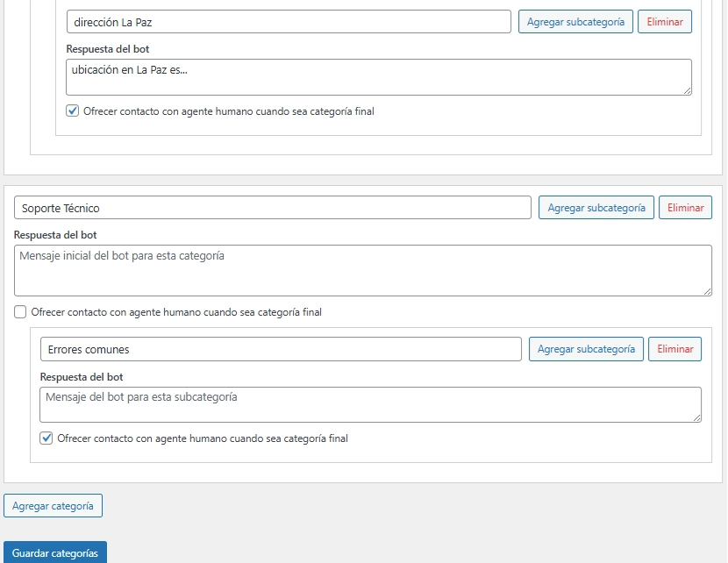Focus the 'Mensaje inicial del bot' textarea
This screenshot has width=728, height=563.
[x=362, y=270]
